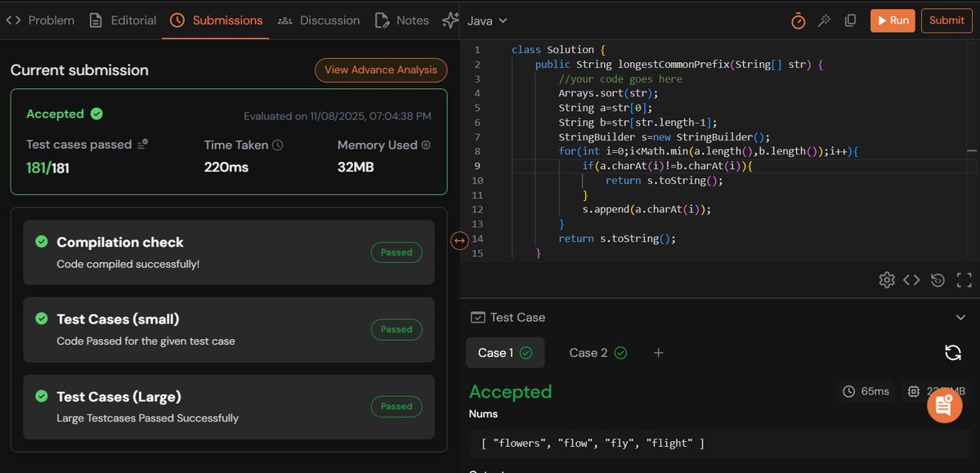Open the Case 2 test case tab
Viewport: 980px width, 473px height.
(x=597, y=352)
